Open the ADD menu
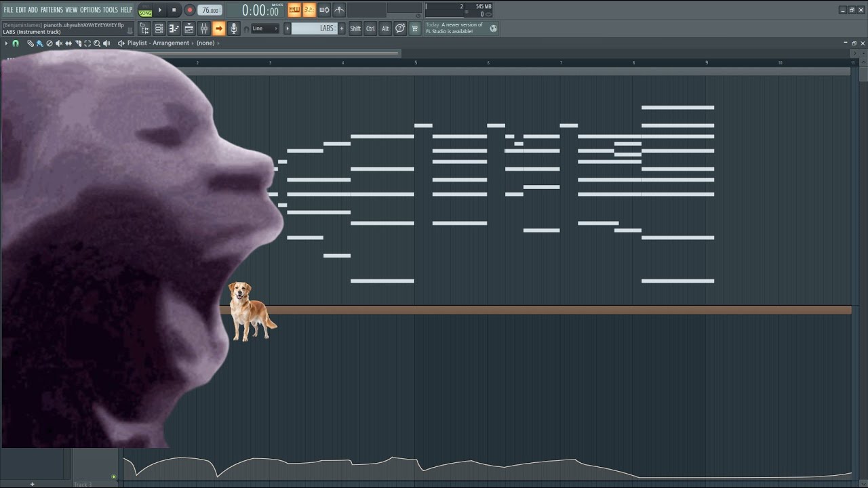Screen dimensions: 868x488 [x=33, y=9]
